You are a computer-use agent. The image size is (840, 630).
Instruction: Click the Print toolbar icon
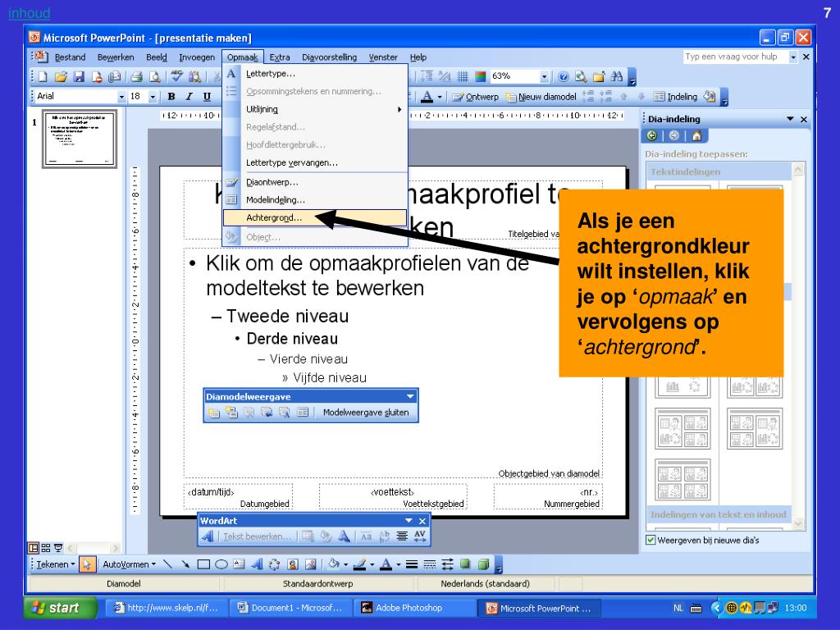pos(137,77)
